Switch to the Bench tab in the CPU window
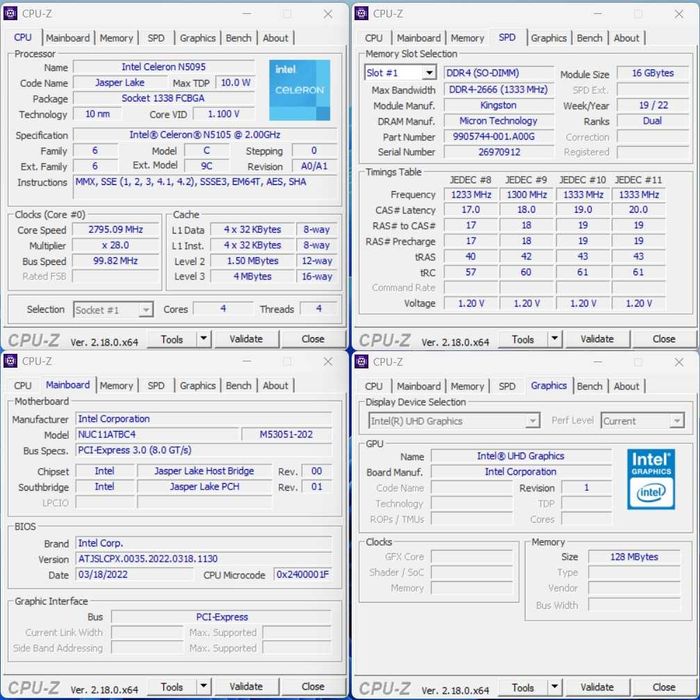Viewport: 700px width, 700px height. click(x=238, y=38)
